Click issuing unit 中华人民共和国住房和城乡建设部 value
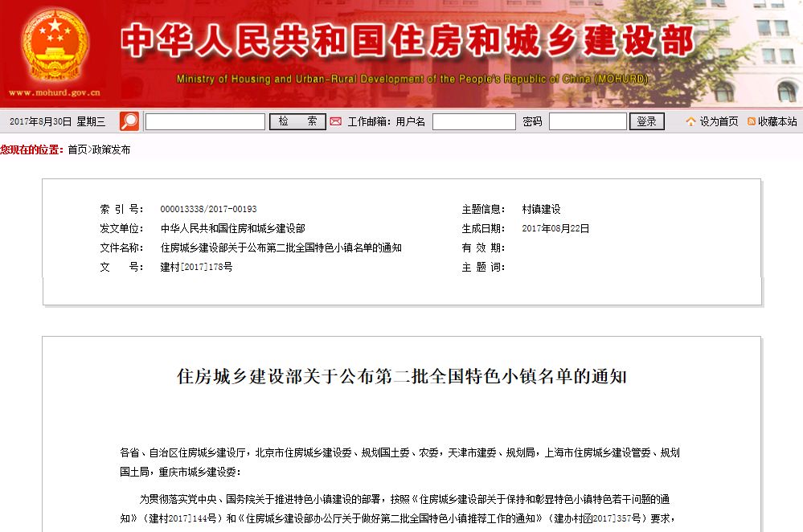Image resolution: width=803 pixels, height=532 pixels. pos(233,228)
